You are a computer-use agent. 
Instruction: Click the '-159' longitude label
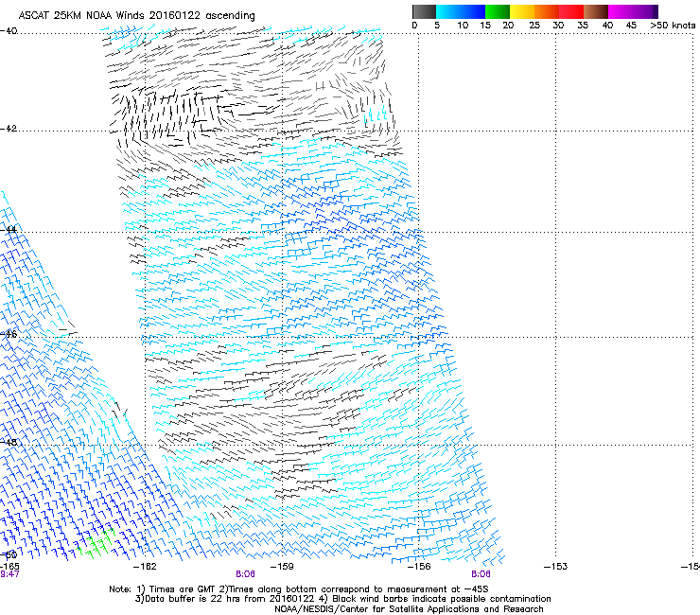[282, 567]
